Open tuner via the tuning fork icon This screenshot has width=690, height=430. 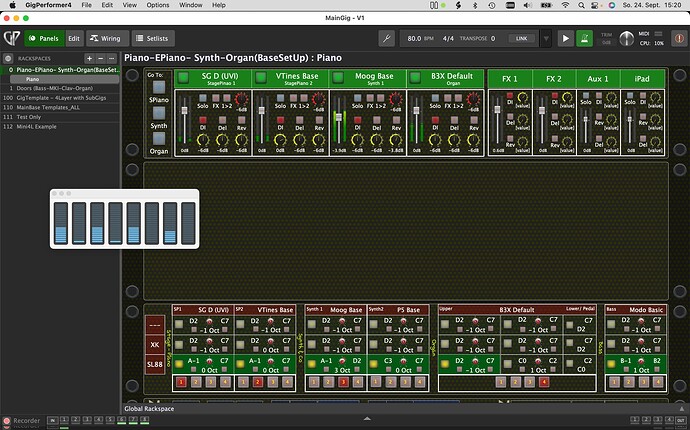[386, 38]
